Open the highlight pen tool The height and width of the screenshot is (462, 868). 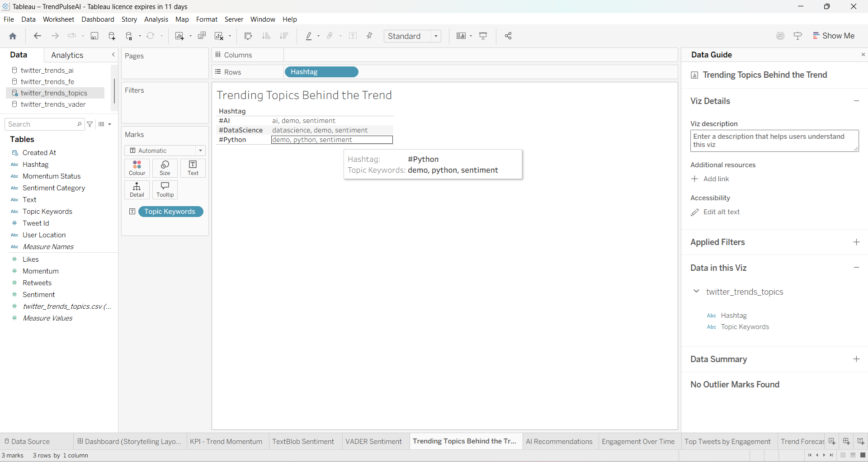pyautogui.click(x=309, y=36)
